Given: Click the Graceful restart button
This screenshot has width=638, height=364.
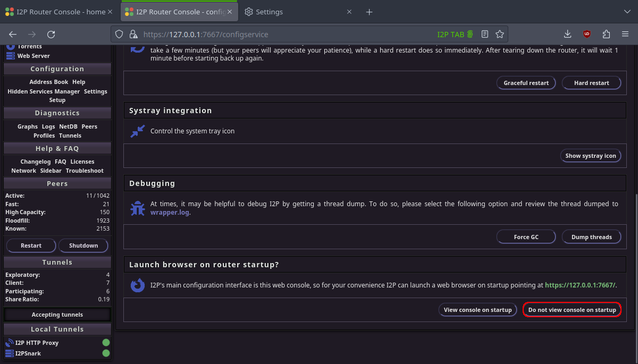Looking at the screenshot, I should tap(526, 83).
